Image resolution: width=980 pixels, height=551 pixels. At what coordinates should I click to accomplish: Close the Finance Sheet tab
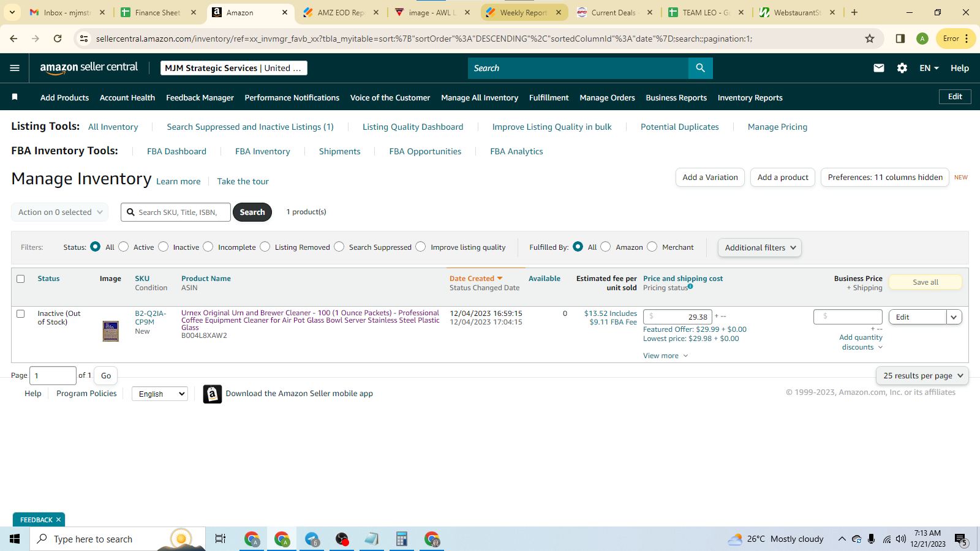[194, 12]
